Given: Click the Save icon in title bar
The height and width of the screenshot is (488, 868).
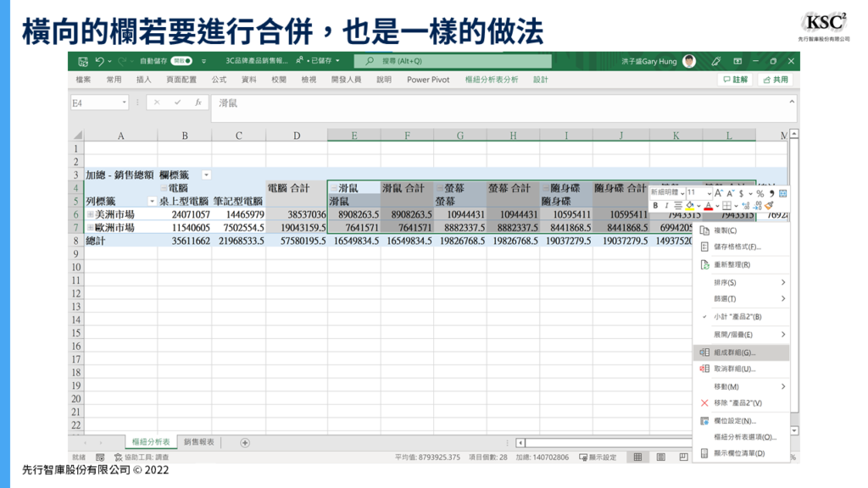Looking at the screenshot, I should point(83,61).
